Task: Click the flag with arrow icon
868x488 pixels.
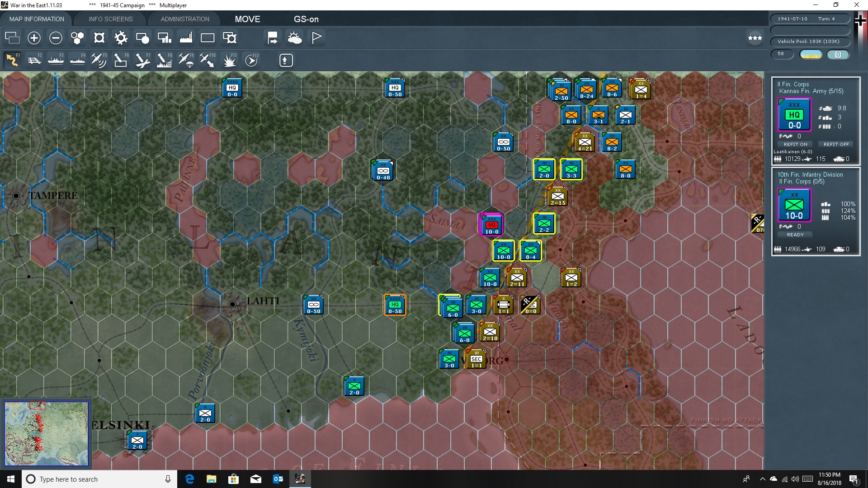Action: (273, 38)
